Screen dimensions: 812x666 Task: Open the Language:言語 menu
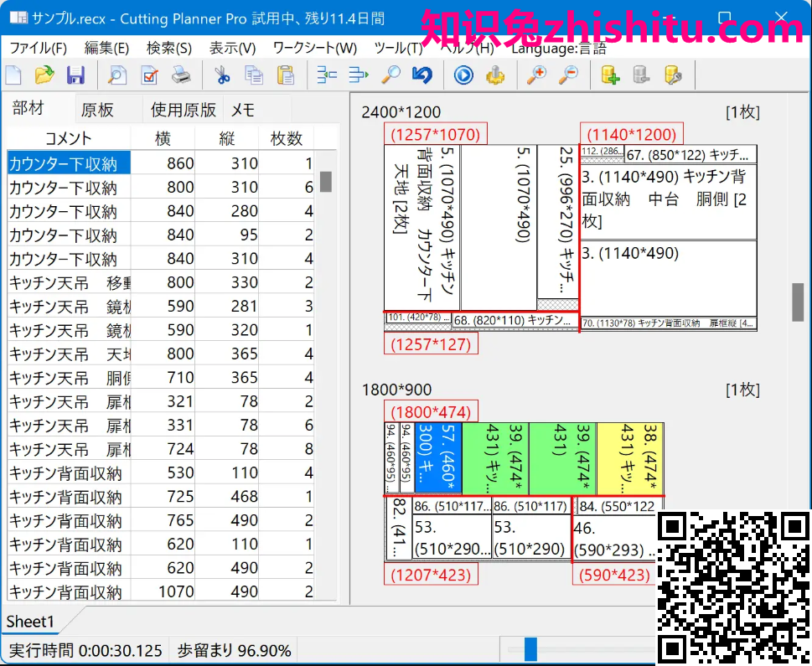pos(559,48)
